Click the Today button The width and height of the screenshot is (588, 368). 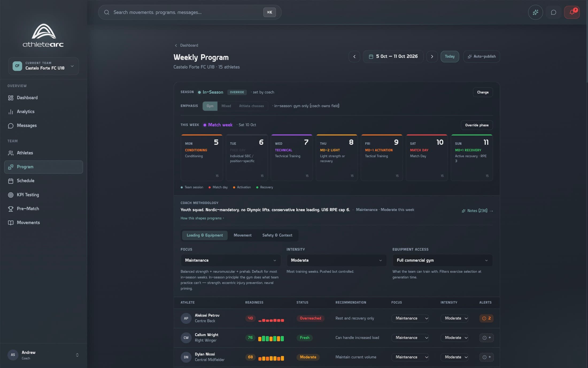[x=450, y=56]
